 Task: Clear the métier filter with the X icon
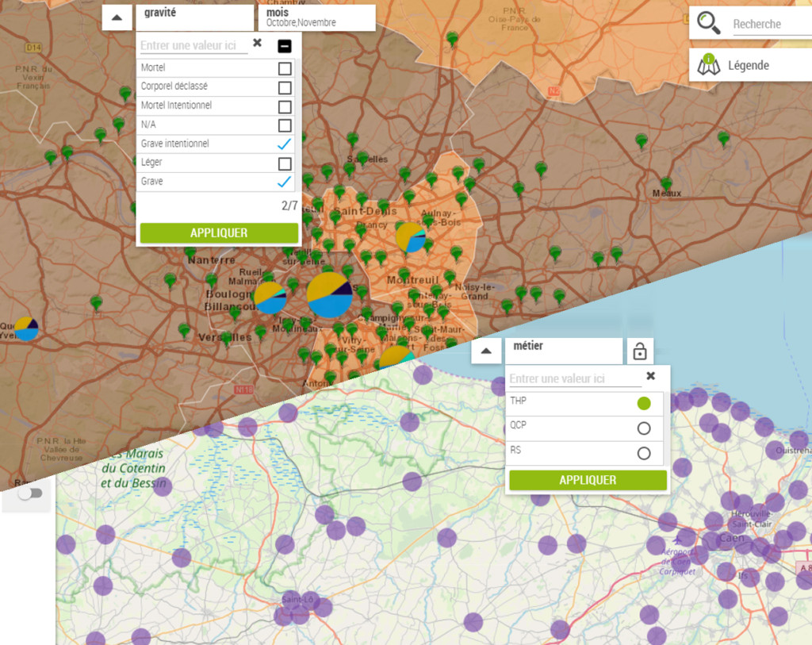point(650,376)
